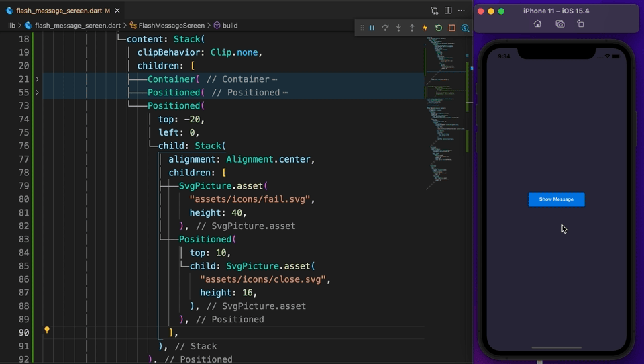Pause the debug session
This screenshot has height=364, width=644.
[x=372, y=28]
